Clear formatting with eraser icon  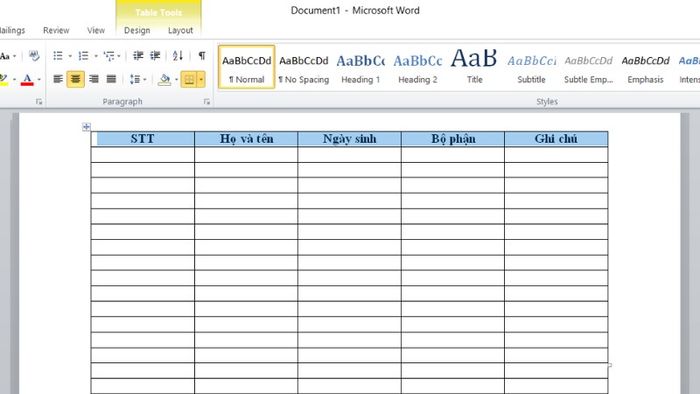[x=34, y=56]
